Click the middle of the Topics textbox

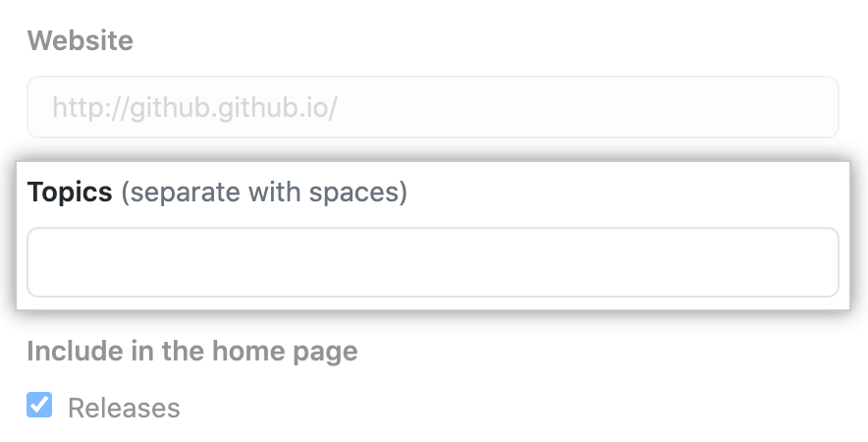tap(432, 262)
